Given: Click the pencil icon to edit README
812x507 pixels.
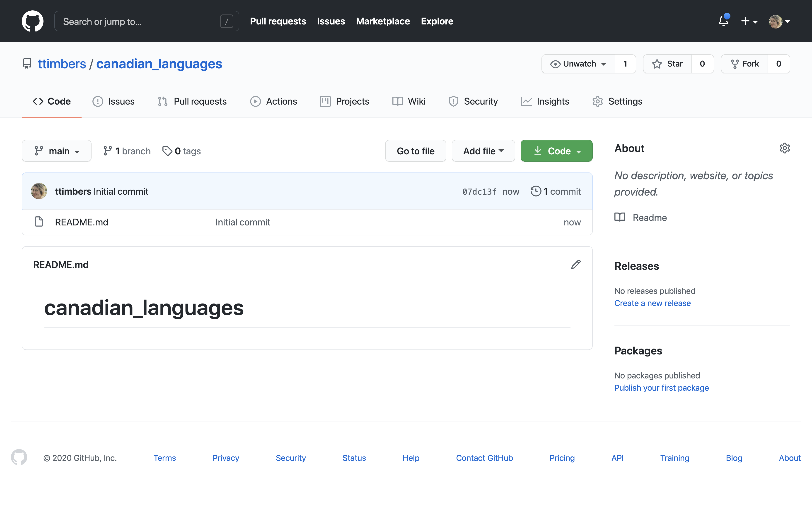Looking at the screenshot, I should pyautogui.click(x=576, y=265).
